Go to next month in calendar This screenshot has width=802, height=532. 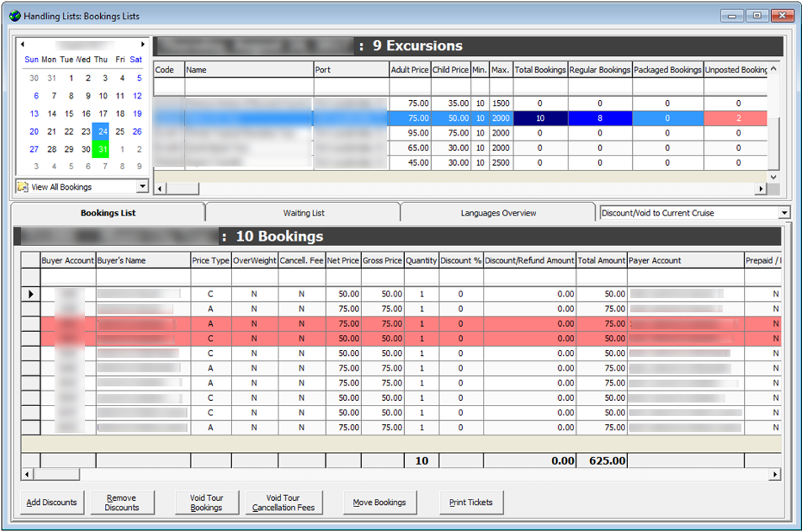pos(143,44)
